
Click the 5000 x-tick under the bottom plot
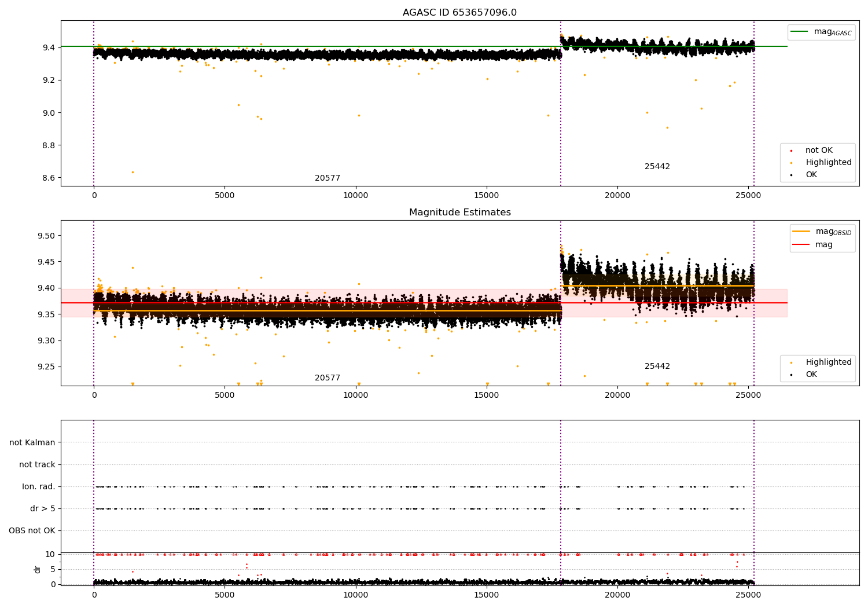[225, 595]
